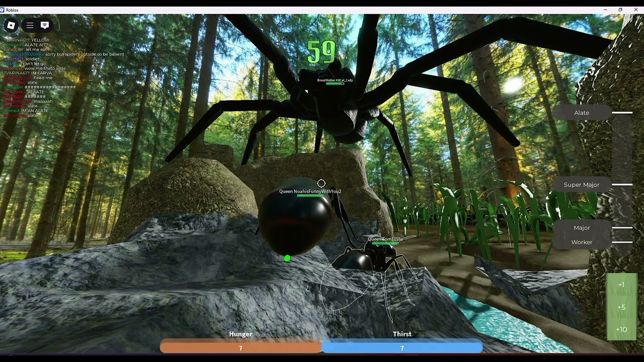Viewport: 644px width, 362px height.
Task: Click chat message 'Waaaaah'
Action: (x=43, y=101)
